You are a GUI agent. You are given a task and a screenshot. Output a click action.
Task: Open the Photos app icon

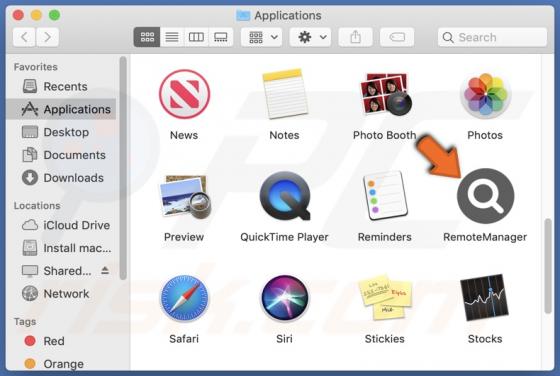(485, 94)
